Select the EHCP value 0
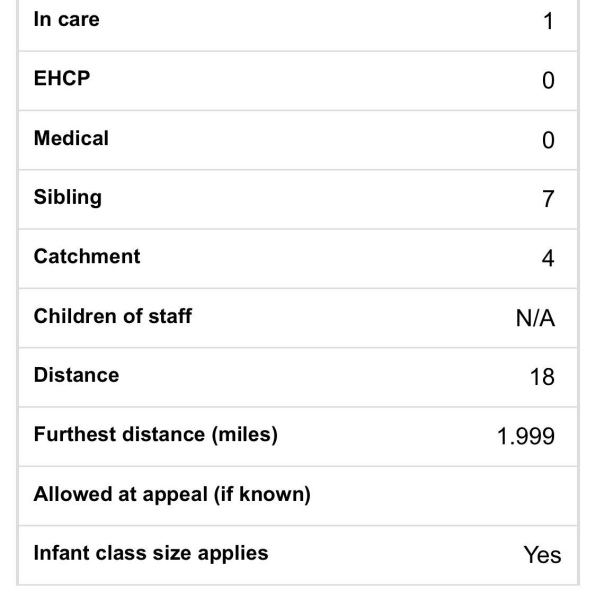The height and width of the screenshot is (600, 596). 548,80
